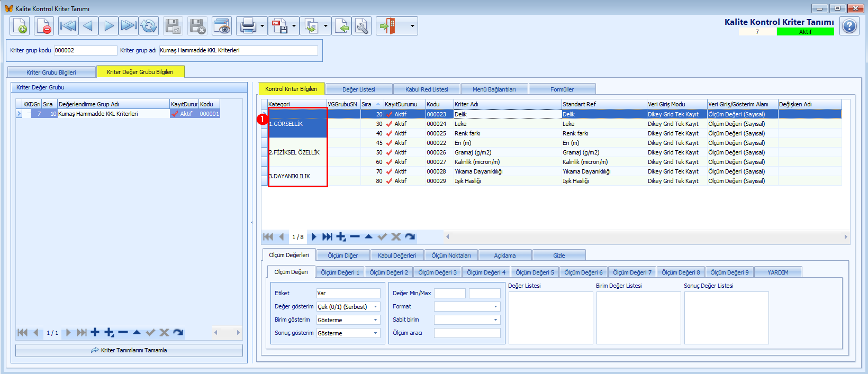The height and width of the screenshot is (374, 868).
Task: Click the delete record icon with red minus
Action: 44,26
